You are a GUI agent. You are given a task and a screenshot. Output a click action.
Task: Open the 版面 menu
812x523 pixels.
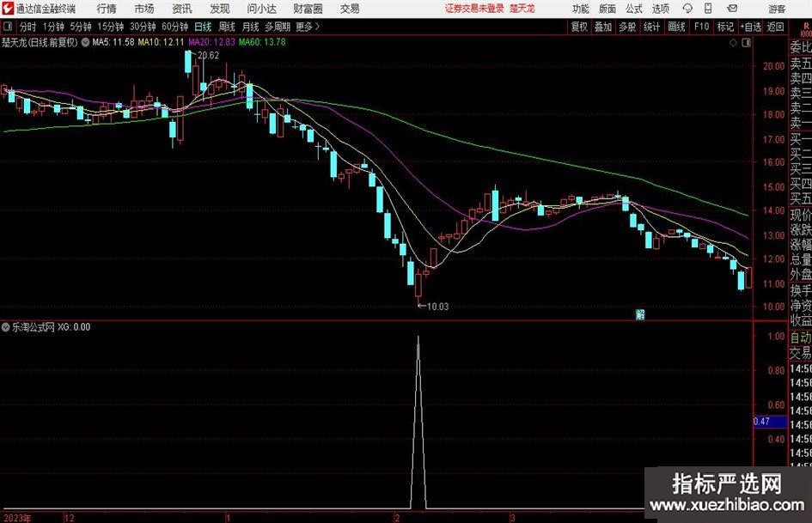(x=607, y=9)
